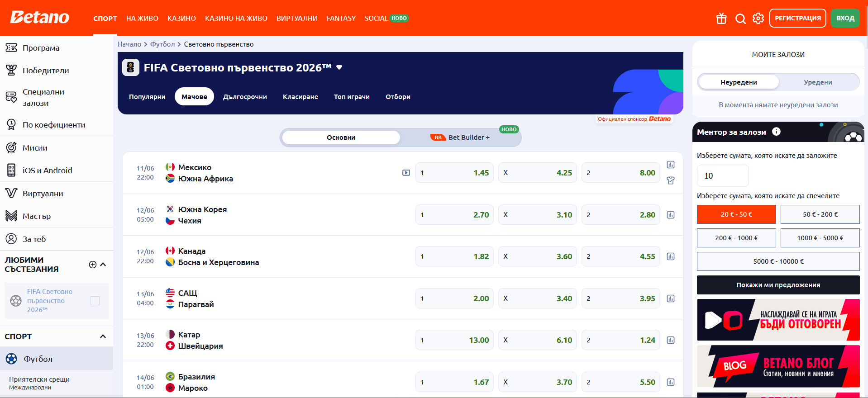Open live stream icon for Мексико match
The height and width of the screenshot is (398, 868).
tap(406, 173)
